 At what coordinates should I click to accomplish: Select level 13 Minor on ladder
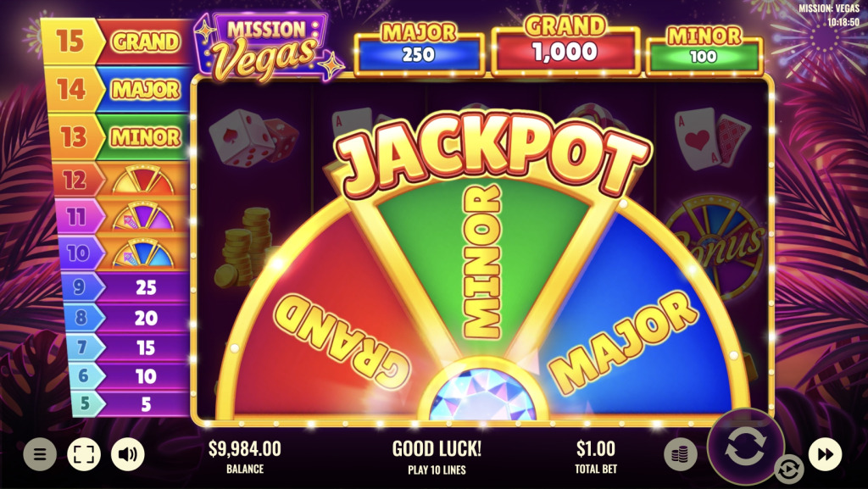tap(122, 137)
